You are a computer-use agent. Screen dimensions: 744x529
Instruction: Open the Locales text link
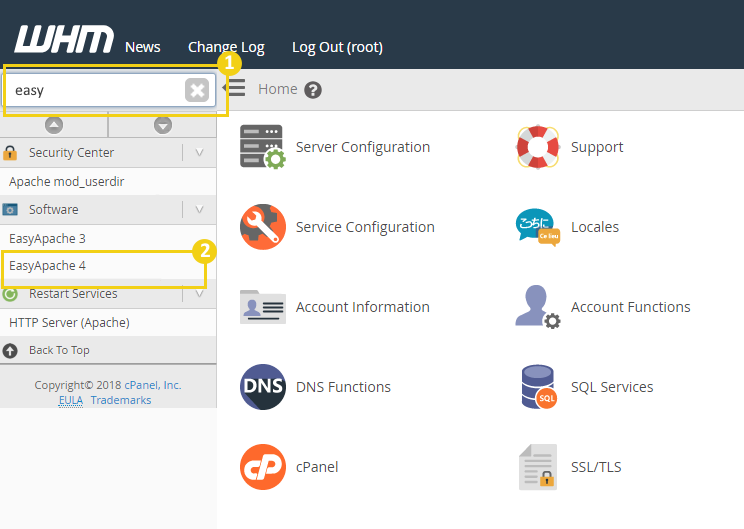[x=595, y=227]
